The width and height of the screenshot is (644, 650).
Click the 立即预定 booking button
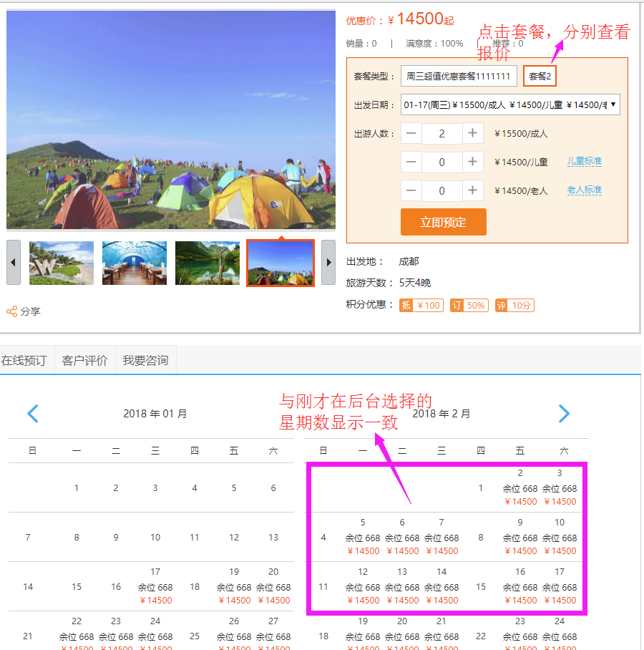click(443, 222)
